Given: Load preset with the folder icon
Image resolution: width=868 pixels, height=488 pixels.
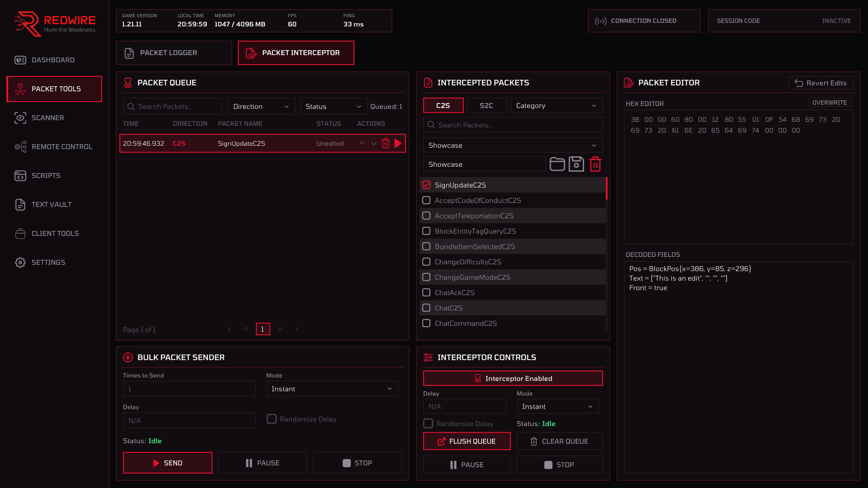Looking at the screenshot, I should (x=557, y=164).
